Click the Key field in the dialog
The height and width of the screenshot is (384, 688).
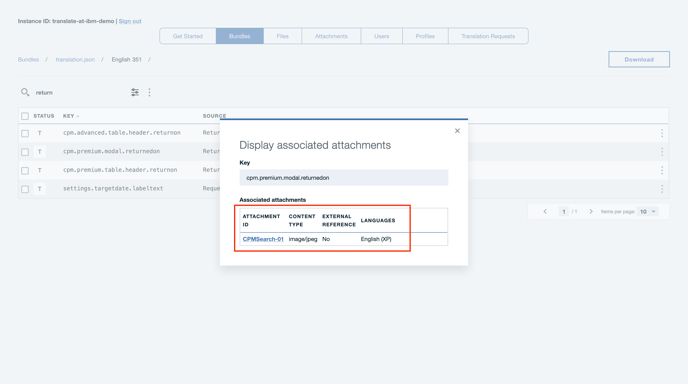coord(344,178)
